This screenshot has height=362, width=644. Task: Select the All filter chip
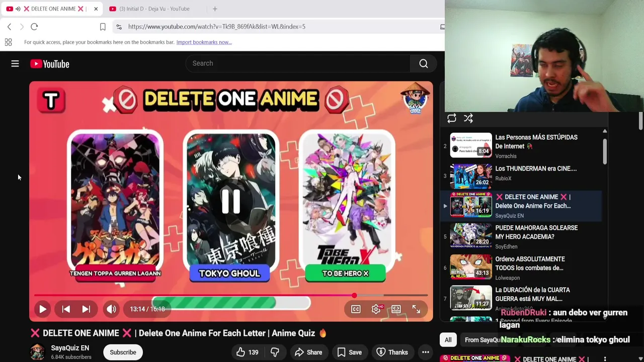[448, 340]
